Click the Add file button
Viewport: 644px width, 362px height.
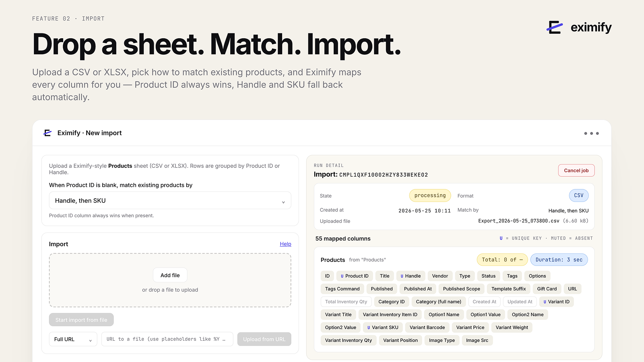[170, 275]
